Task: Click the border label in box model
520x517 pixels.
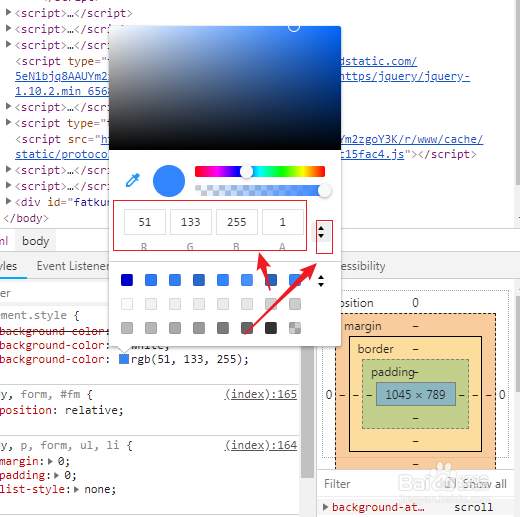Action: coord(375,349)
